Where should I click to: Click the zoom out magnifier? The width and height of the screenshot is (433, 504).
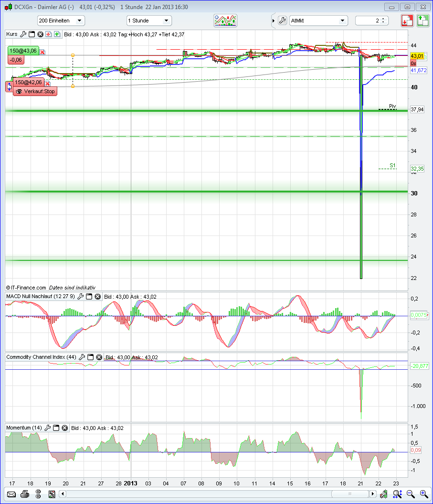pyautogui.click(x=410, y=494)
